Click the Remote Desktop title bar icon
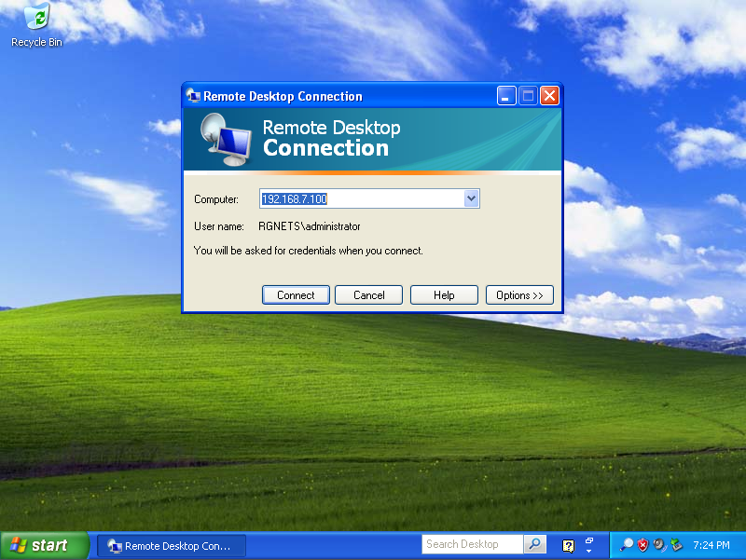Viewport: 746px width, 560px height. tap(193, 96)
